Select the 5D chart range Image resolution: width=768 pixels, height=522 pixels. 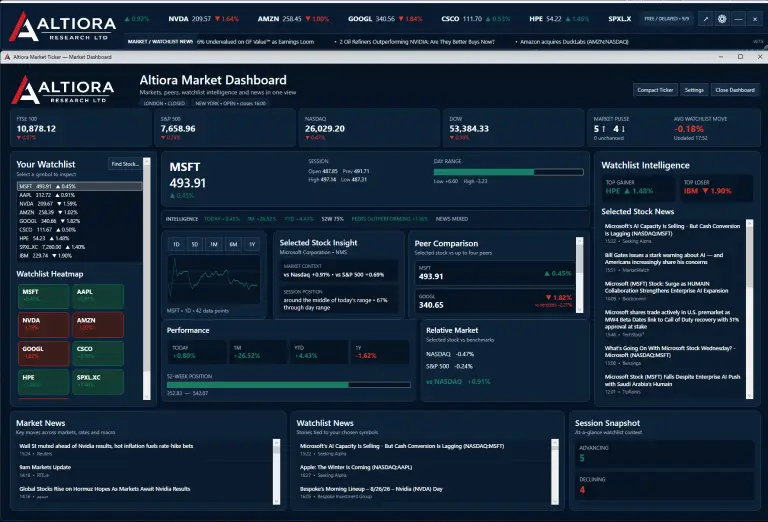pos(195,244)
